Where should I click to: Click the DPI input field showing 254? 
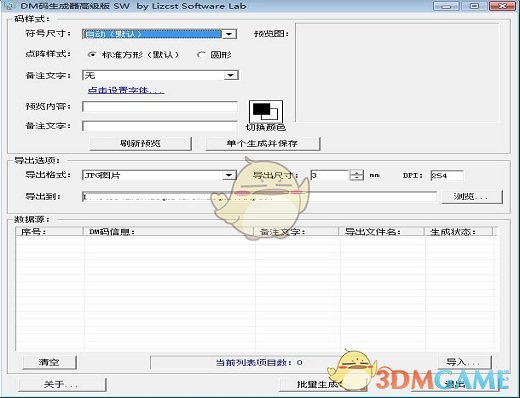point(447,175)
